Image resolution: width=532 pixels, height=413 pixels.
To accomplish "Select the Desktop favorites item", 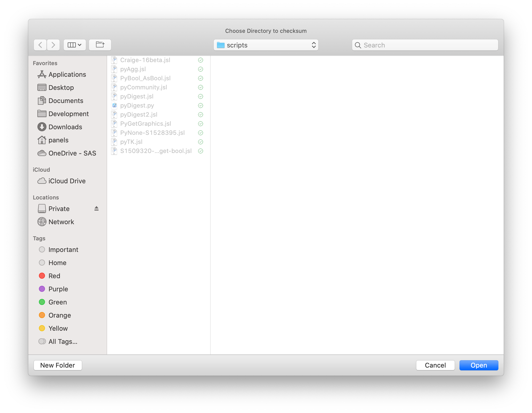I will pos(61,87).
